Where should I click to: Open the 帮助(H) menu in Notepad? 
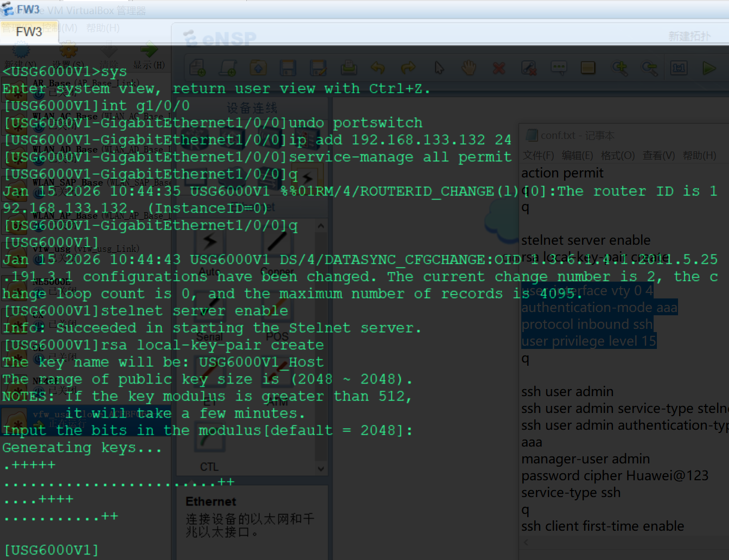tap(699, 156)
